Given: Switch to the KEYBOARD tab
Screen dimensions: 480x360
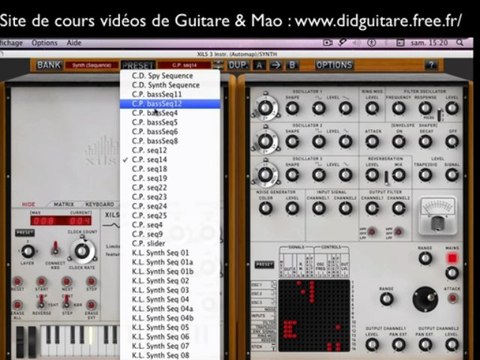Looking at the screenshot, I should tap(100, 204).
